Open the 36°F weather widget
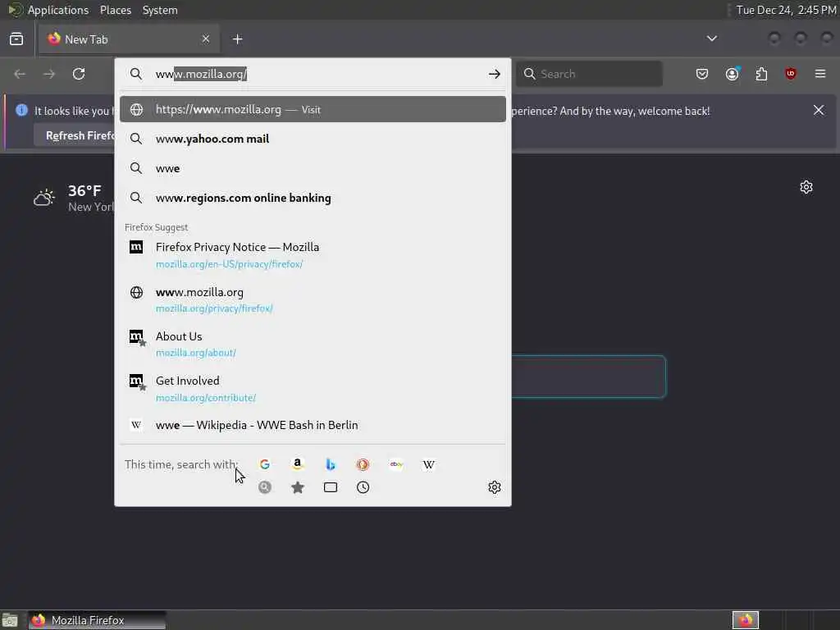840x630 pixels. point(74,198)
